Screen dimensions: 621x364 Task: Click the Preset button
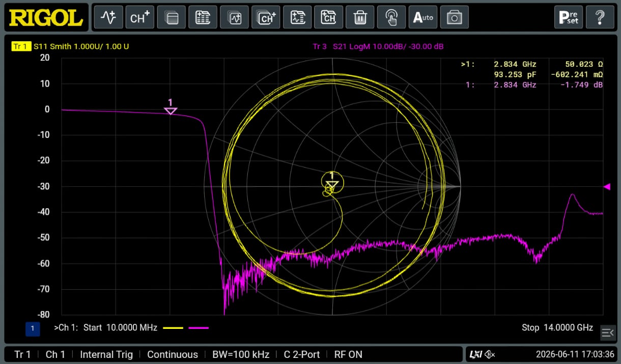pyautogui.click(x=569, y=18)
